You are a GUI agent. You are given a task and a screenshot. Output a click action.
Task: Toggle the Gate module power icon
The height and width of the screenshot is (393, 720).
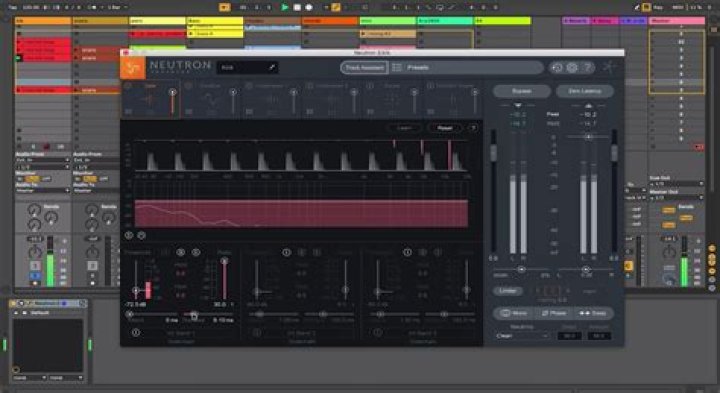(128, 86)
